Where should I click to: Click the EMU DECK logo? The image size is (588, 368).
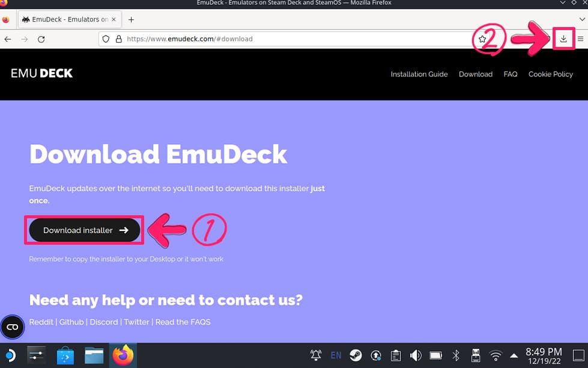click(41, 73)
